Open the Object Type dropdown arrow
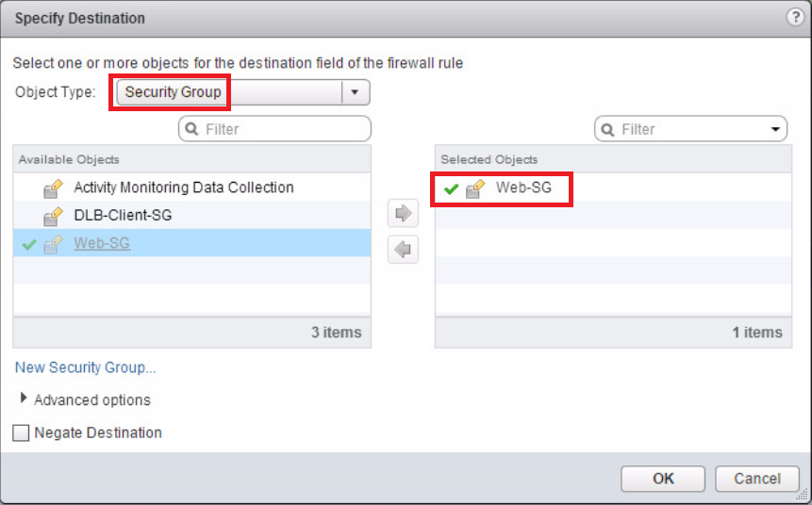This screenshot has width=812, height=505. (x=355, y=92)
